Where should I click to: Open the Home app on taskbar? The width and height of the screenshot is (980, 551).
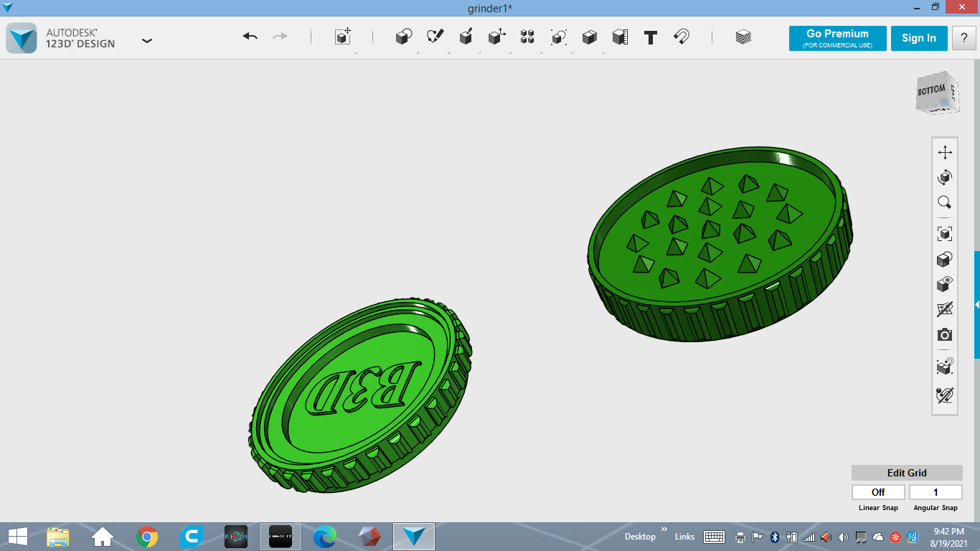103,537
